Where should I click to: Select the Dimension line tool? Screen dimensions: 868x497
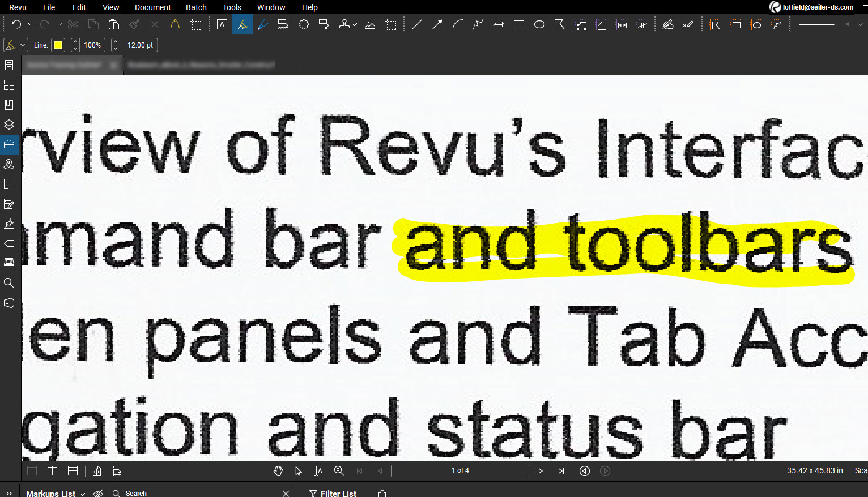[x=499, y=24]
